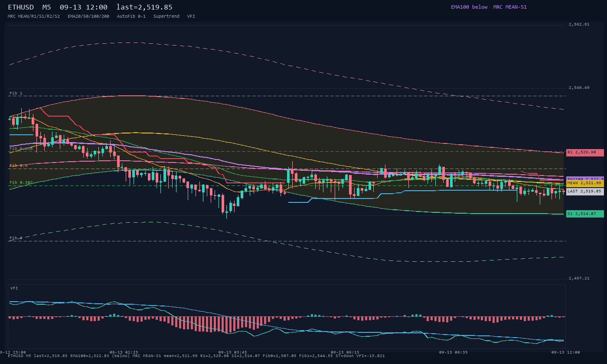Image resolution: width=607 pixels, height=364 pixels.
Task: Click the partially hidden EMA100 price tag
Action: pos(585,178)
